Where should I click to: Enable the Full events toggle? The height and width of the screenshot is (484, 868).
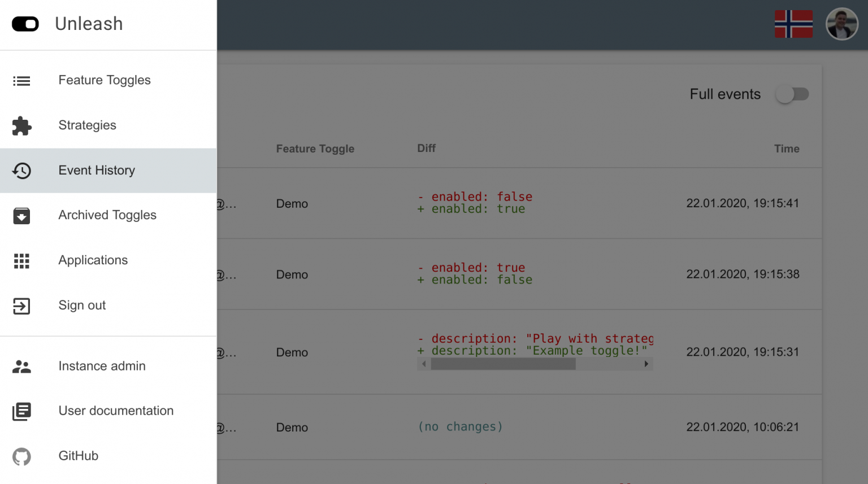[793, 94]
